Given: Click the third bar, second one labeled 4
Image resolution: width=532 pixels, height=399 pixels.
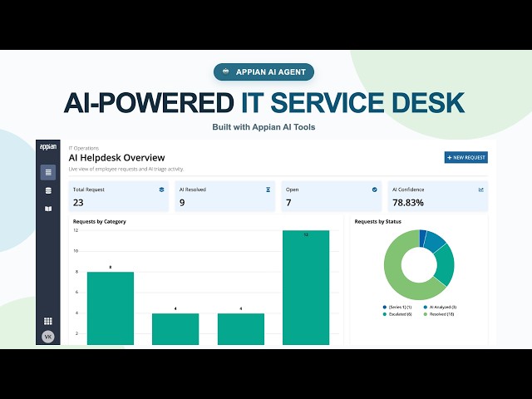Looking at the screenshot, I should pyautogui.click(x=241, y=329).
